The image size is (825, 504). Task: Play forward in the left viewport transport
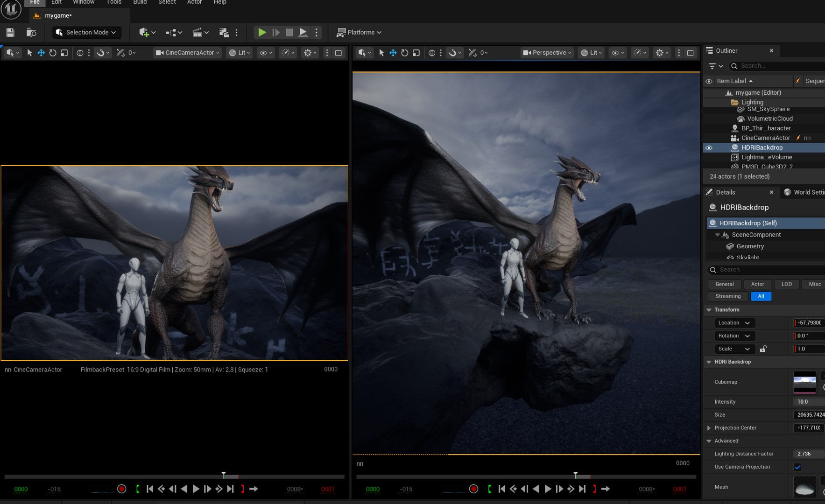tap(196, 489)
